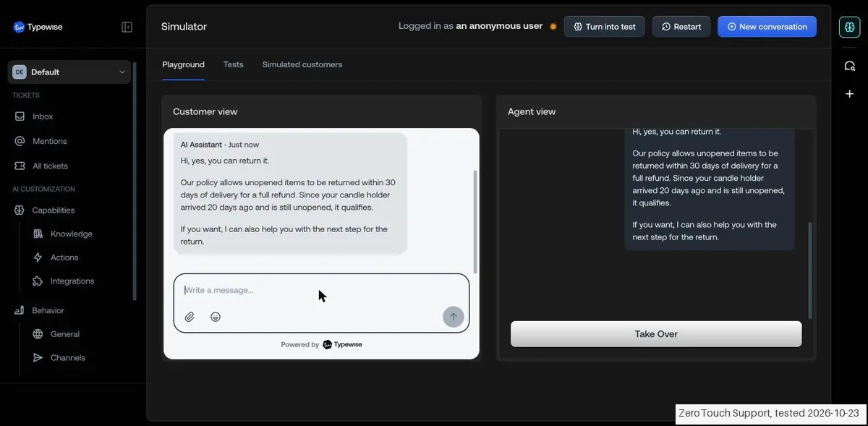Click the Powered by Typewise link

click(321, 345)
